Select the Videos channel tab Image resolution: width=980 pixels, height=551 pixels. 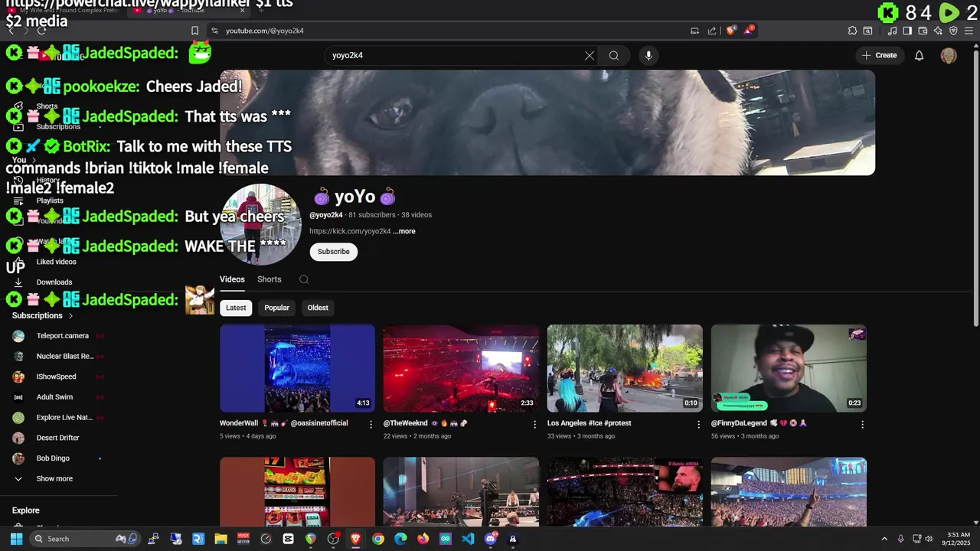232,279
